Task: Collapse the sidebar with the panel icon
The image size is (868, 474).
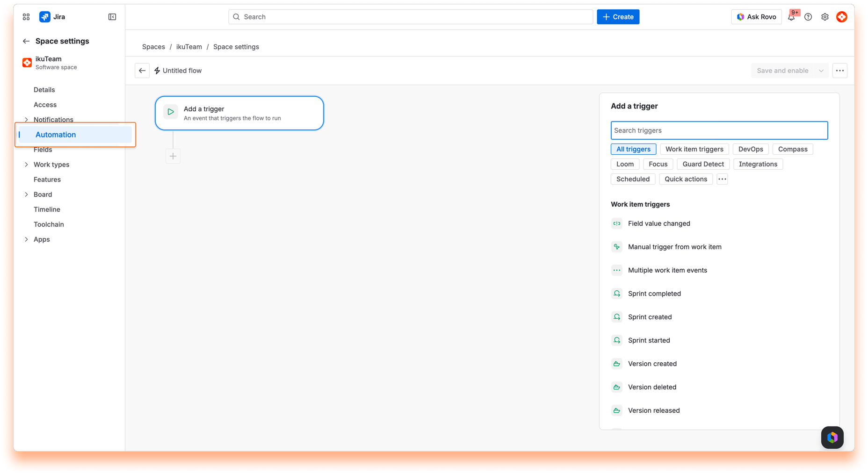Action: tap(112, 17)
